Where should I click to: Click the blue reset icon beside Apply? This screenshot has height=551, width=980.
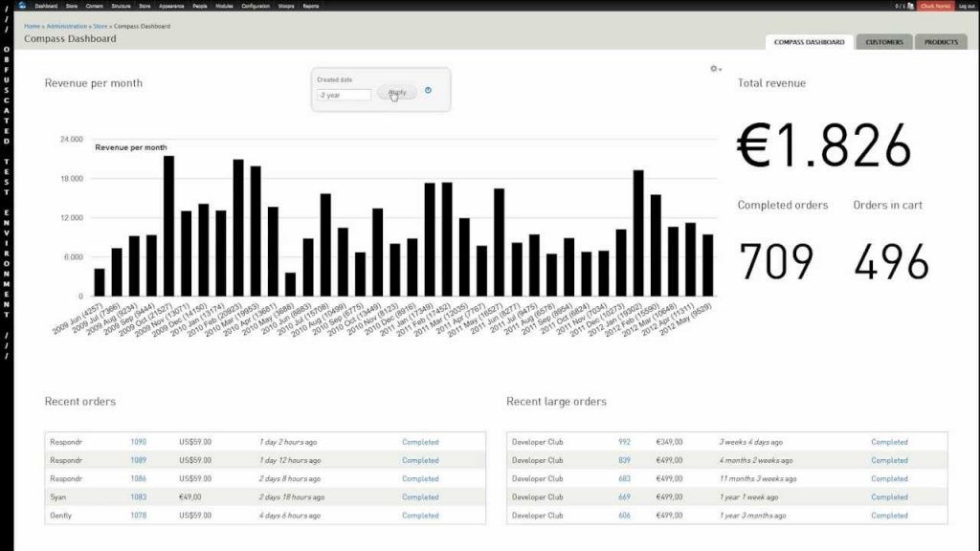point(428,91)
